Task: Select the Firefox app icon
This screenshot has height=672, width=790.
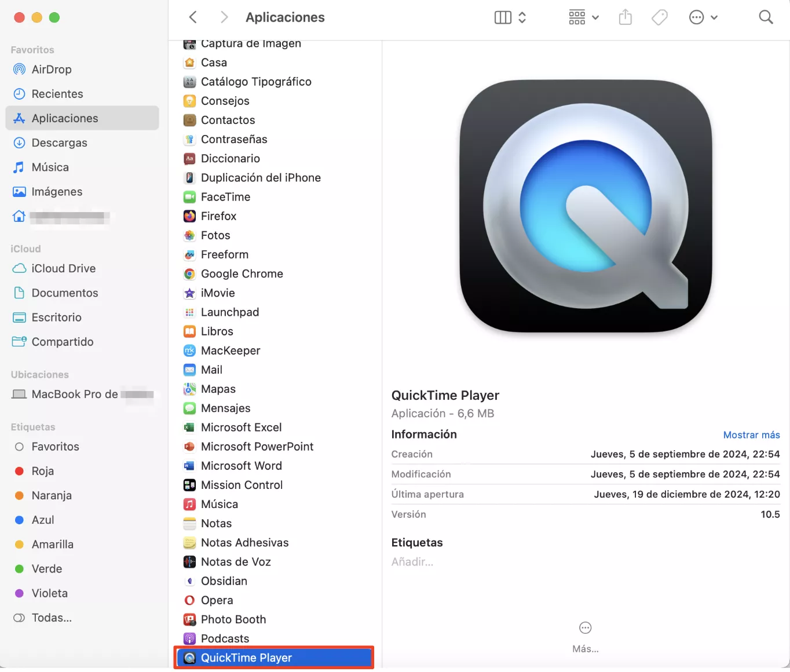Action: 189,216
